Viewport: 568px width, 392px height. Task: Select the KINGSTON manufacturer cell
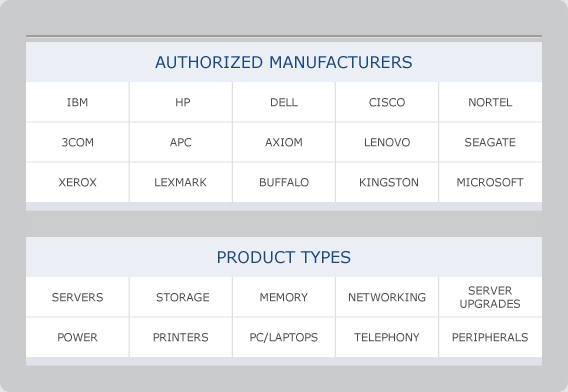(387, 182)
